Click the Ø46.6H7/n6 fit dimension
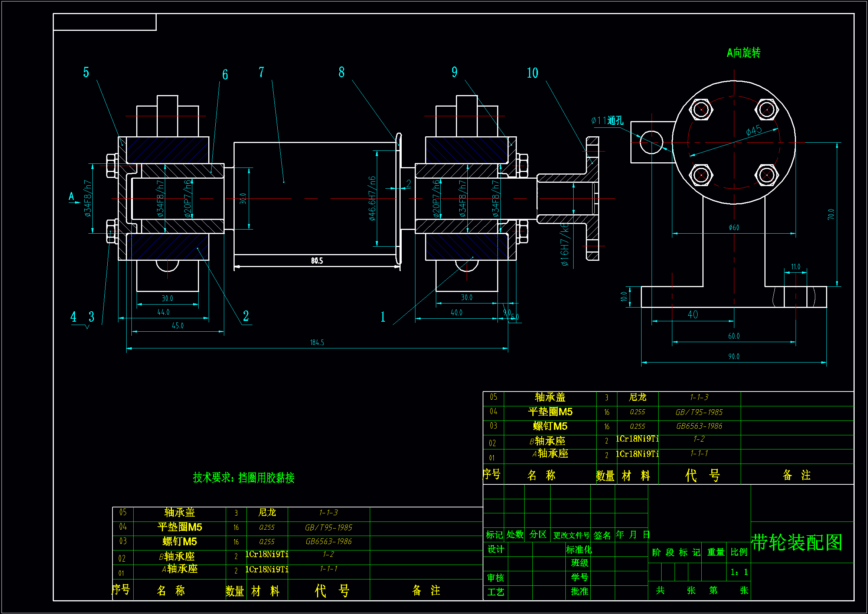Viewport: 868px width, 614px height. click(372, 198)
